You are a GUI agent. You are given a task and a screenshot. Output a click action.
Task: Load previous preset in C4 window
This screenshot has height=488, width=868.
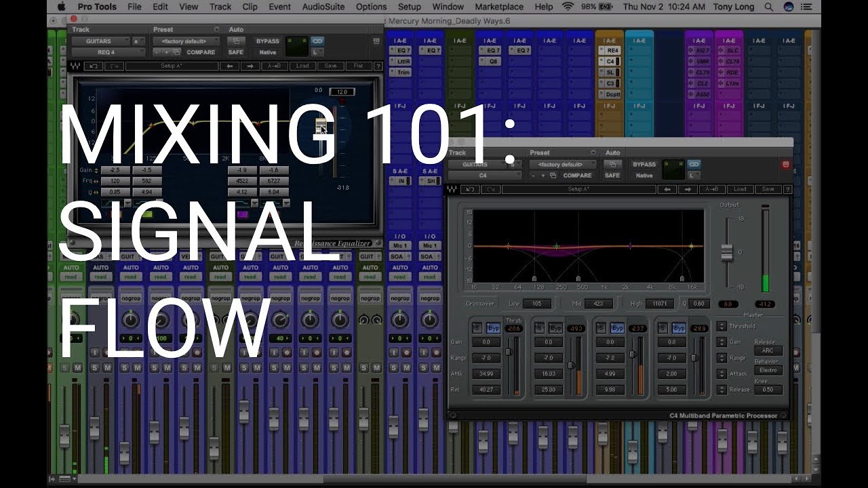[668, 189]
